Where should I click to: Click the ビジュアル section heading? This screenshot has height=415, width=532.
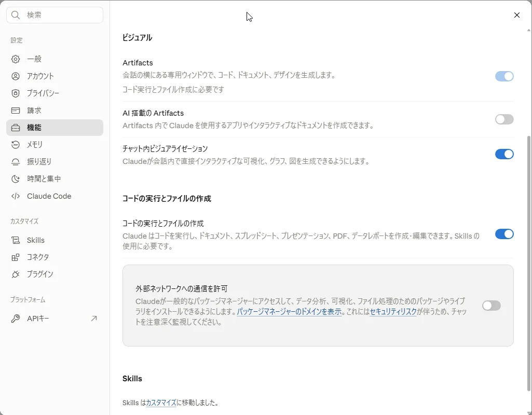(x=137, y=38)
